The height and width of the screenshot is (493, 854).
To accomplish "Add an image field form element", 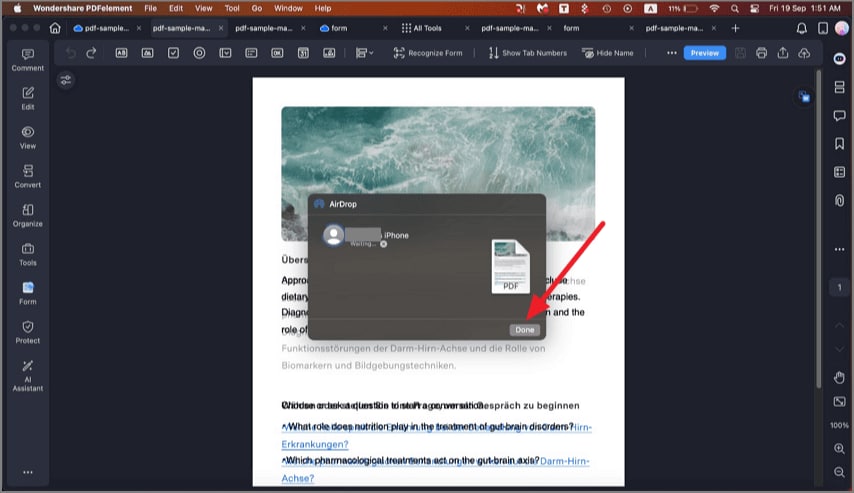I will 148,53.
